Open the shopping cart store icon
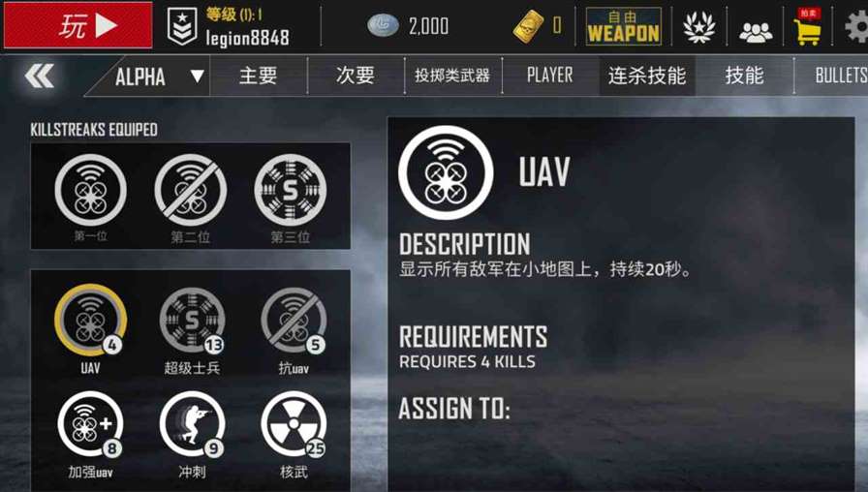Viewport: 868px width, 492px height. coord(808,26)
